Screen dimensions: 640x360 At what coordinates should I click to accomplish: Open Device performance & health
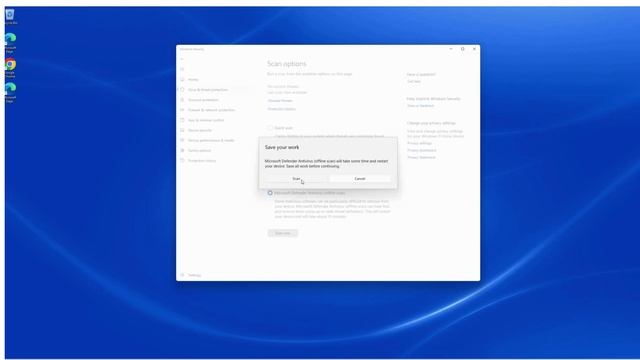tap(211, 140)
